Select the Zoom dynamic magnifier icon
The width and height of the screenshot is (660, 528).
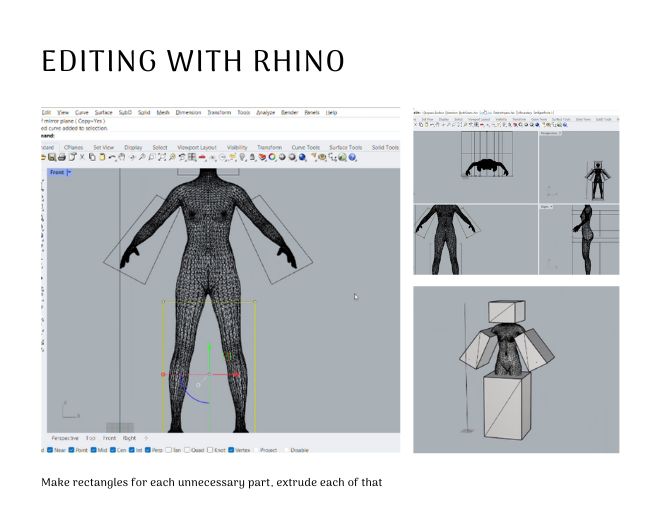tap(142, 157)
